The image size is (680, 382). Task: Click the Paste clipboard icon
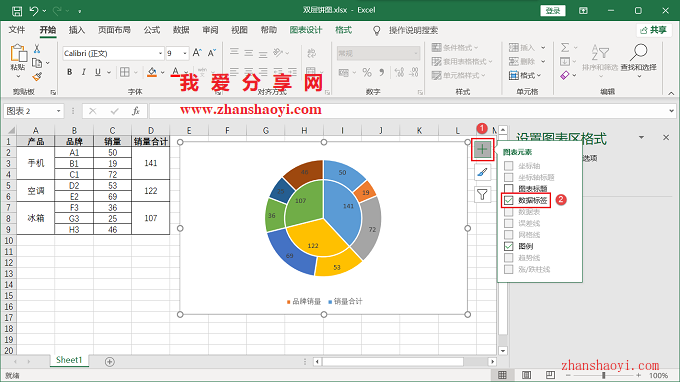click(x=18, y=53)
